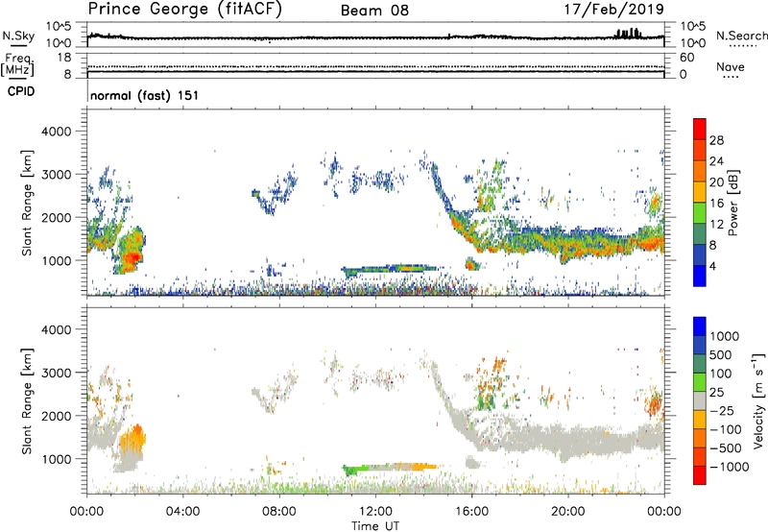The width and height of the screenshot is (768, 532).
Task: Click the red high-power echo near 02:00
Action: click(x=132, y=257)
